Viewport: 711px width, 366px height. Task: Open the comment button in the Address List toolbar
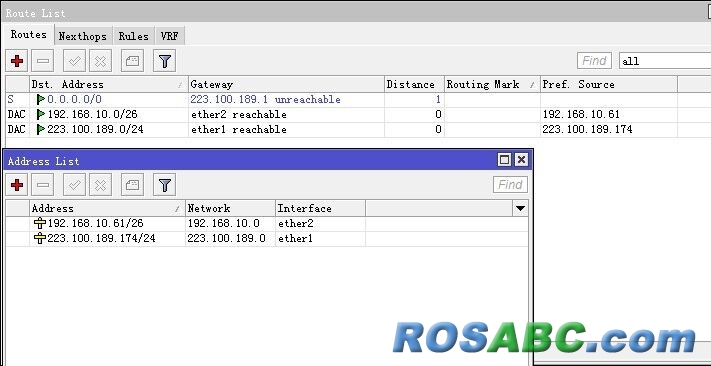(132, 185)
